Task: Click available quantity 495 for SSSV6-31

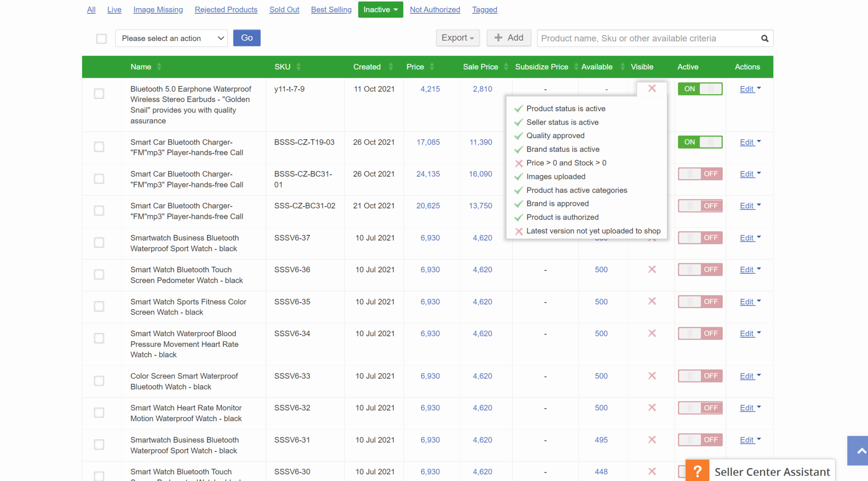Action: click(x=601, y=440)
